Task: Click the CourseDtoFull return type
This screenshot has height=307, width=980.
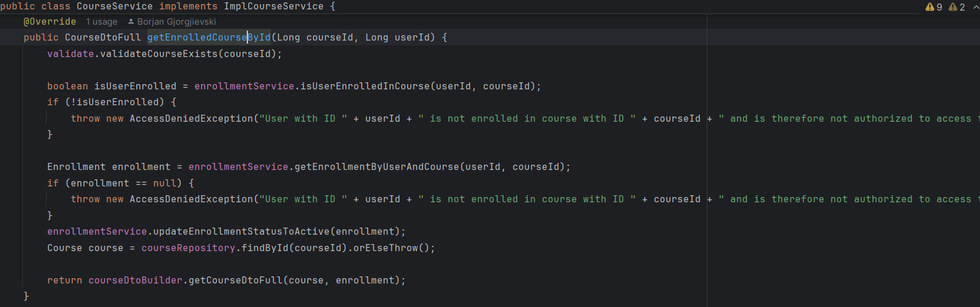Action: (x=102, y=38)
